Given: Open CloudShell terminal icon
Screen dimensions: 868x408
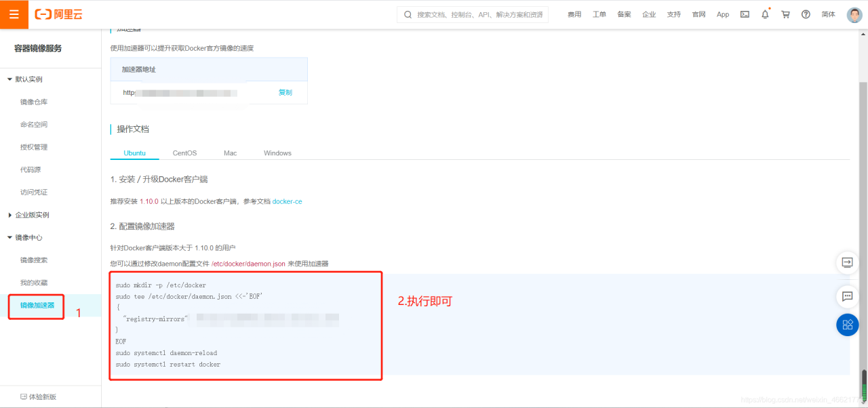Looking at the screenshot, I should (744, 14).
